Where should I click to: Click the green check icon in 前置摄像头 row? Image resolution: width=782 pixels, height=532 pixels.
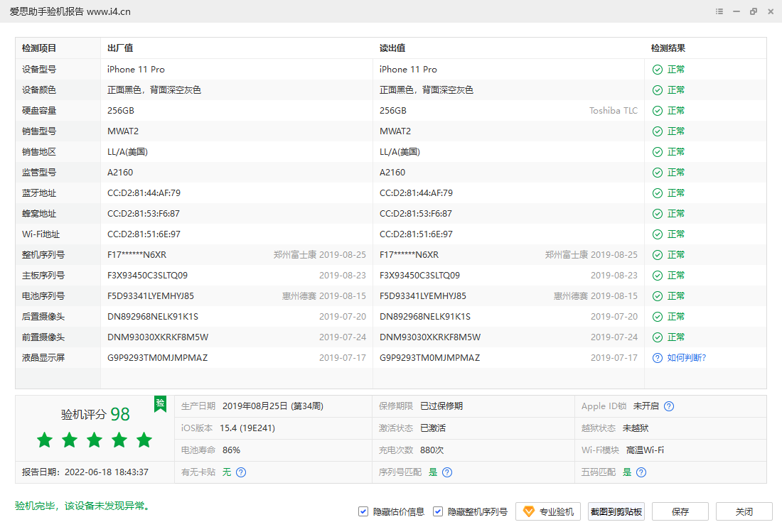pyautogui.click(x=658, y=337)
